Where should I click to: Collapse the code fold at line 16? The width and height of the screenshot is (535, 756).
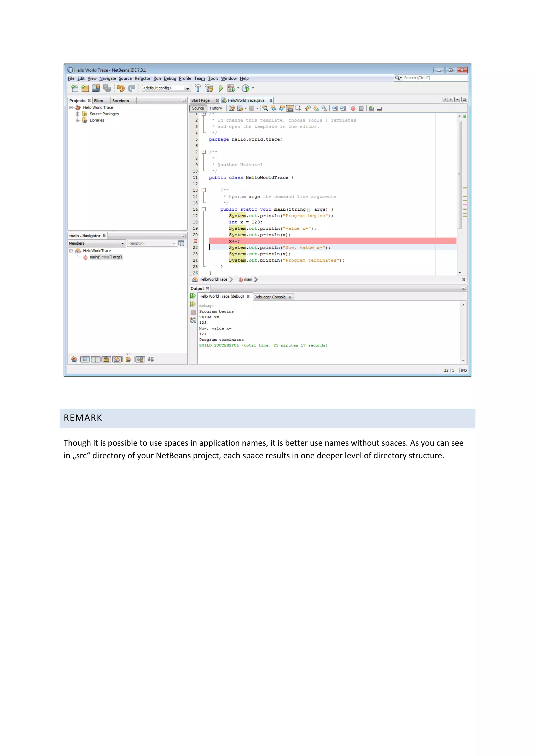[x=203, y=209]
